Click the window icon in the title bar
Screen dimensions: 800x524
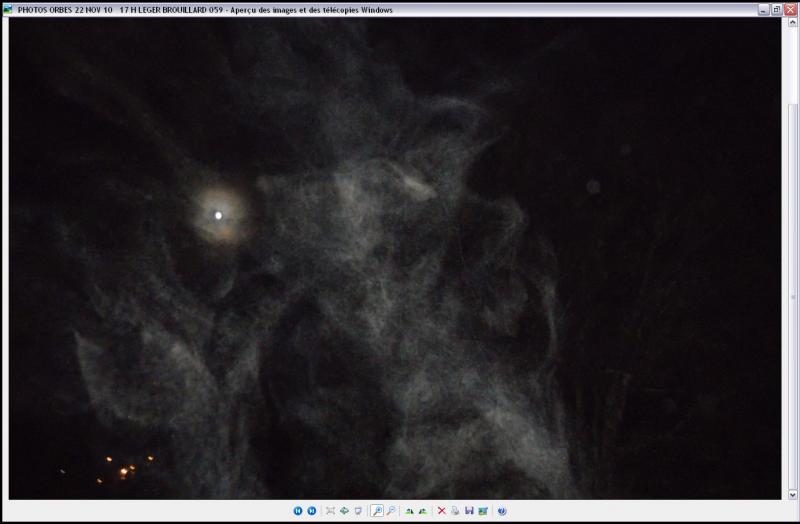(x=8, y=9)
